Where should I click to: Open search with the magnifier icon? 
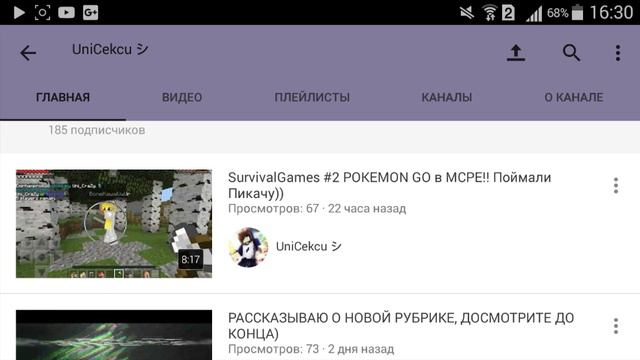[x=571, y=53]
